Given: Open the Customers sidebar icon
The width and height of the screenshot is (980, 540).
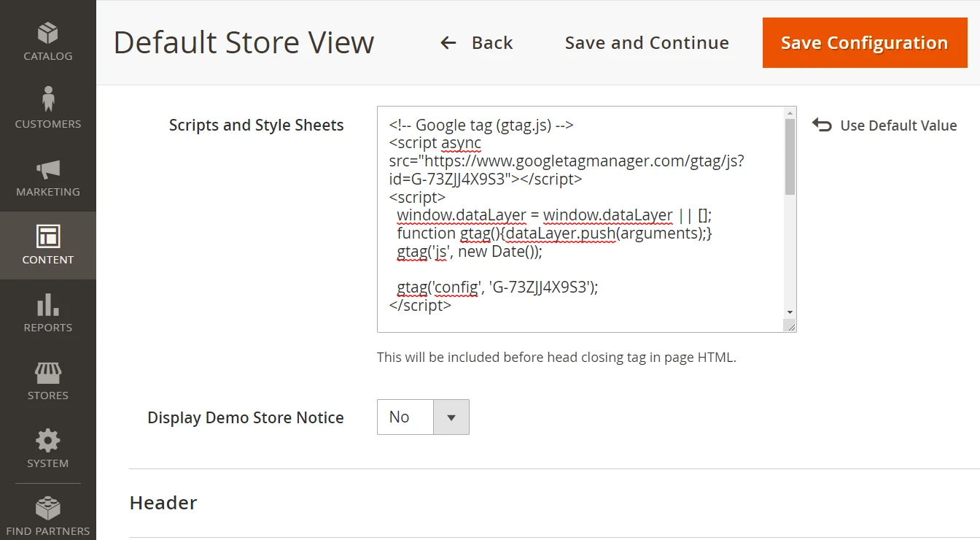Looking at the screenshot, I should 48,100.
